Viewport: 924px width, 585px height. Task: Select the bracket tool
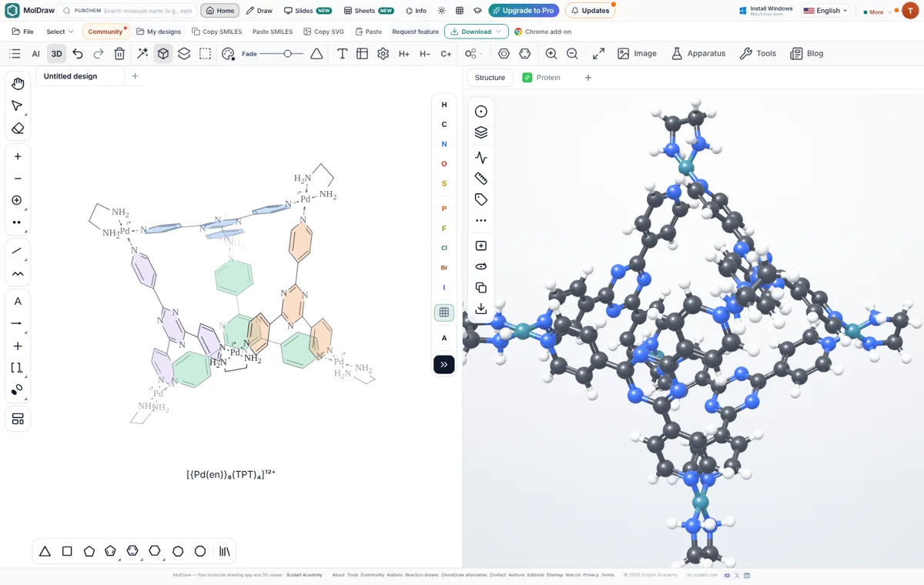pyautogui.click(x=18, y=368)
